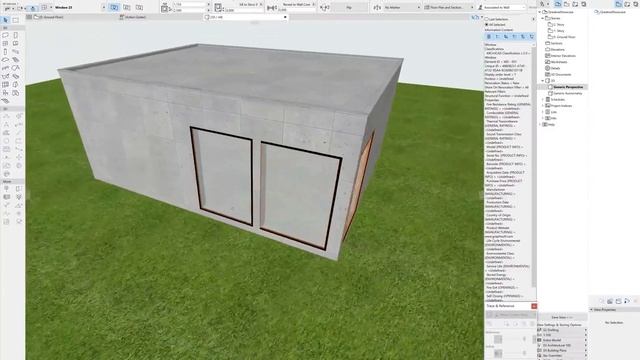Select the Marquee tool in the toolbox

(x=16, y=20)
